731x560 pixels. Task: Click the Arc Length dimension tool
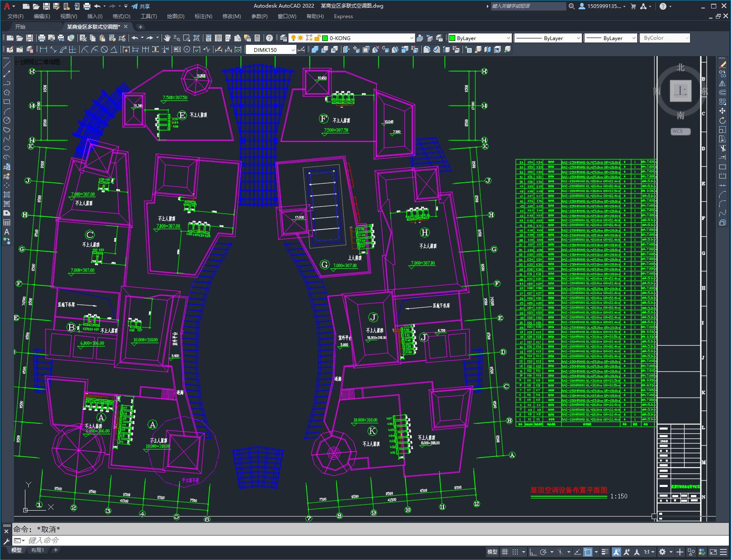(x=63, y=49)
